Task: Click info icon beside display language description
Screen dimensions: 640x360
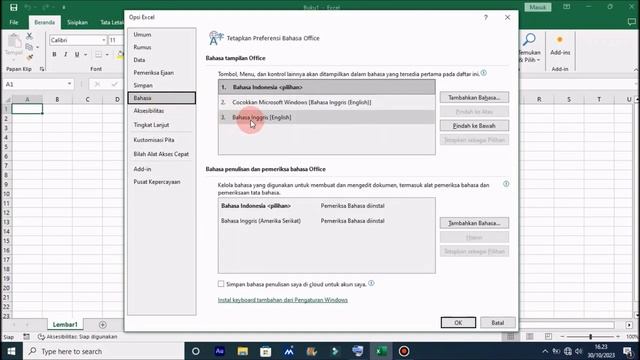Action: tap(484, 73)
